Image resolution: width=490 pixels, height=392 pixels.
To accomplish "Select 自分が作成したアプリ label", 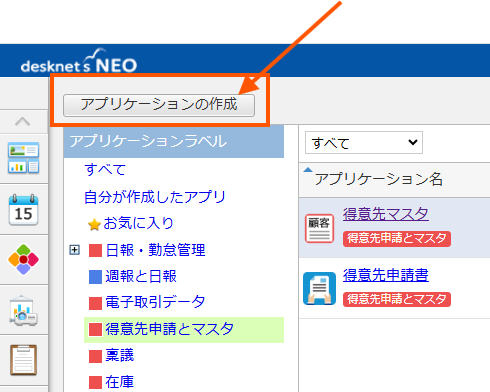I will pos(155,197).
